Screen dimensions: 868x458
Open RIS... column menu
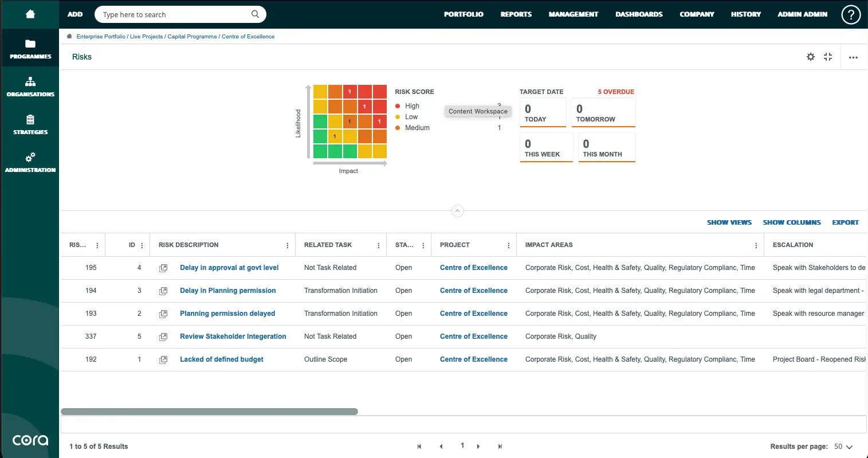point(97,245)
